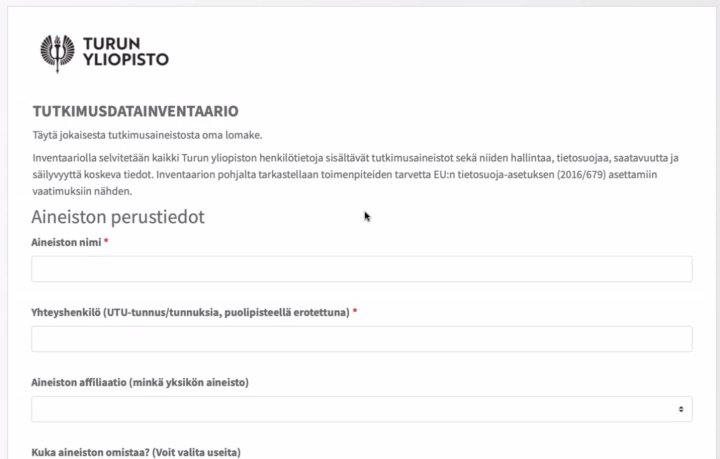Click the Aineiston nimi field label
The height and width of the screenshot is (459, 720).
(x=65, y=242)
